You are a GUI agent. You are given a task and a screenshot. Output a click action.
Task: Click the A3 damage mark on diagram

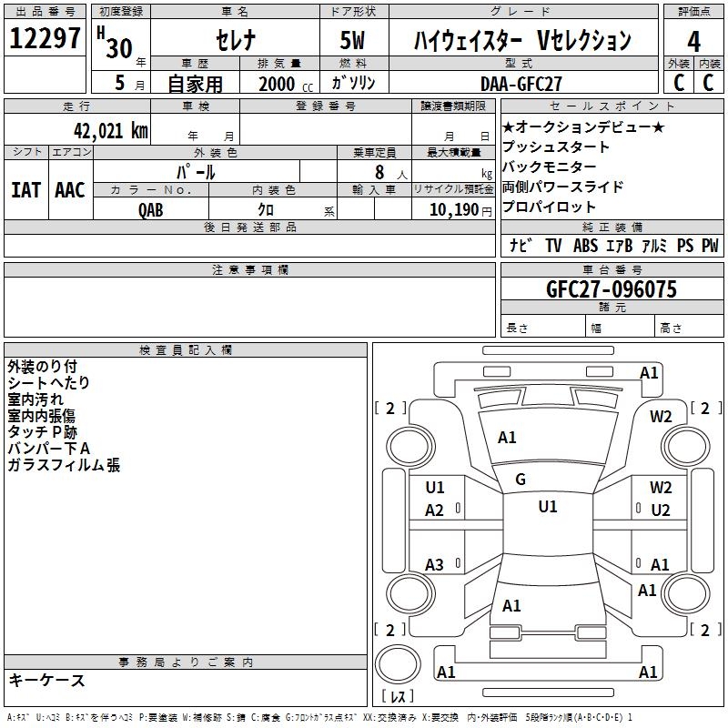pos(435,565)
